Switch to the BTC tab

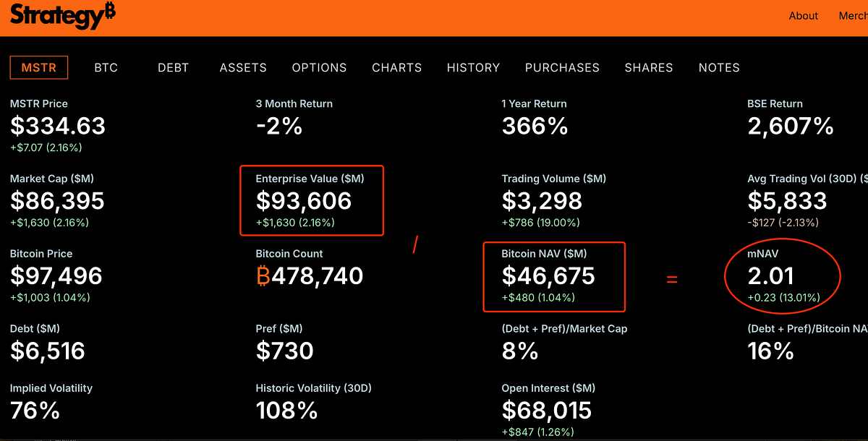point(106,67)
